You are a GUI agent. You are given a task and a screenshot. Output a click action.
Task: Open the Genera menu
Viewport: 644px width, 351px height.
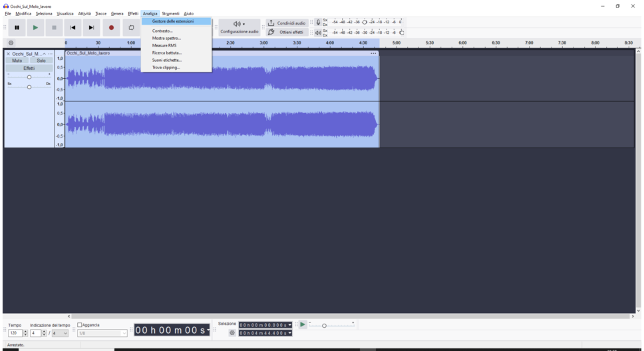[x=117, y=13]
